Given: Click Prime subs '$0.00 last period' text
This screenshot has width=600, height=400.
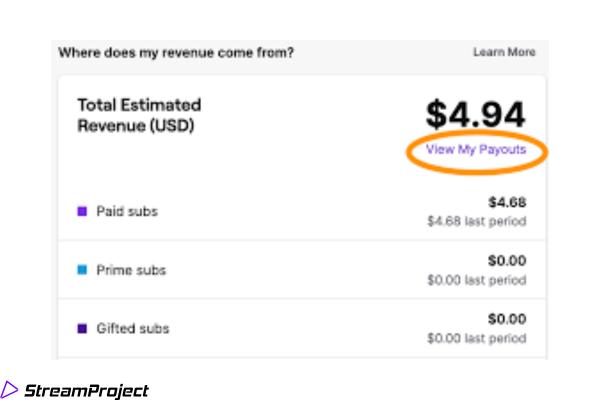Looking at the screenshot, I should click(x=476, y=279).
